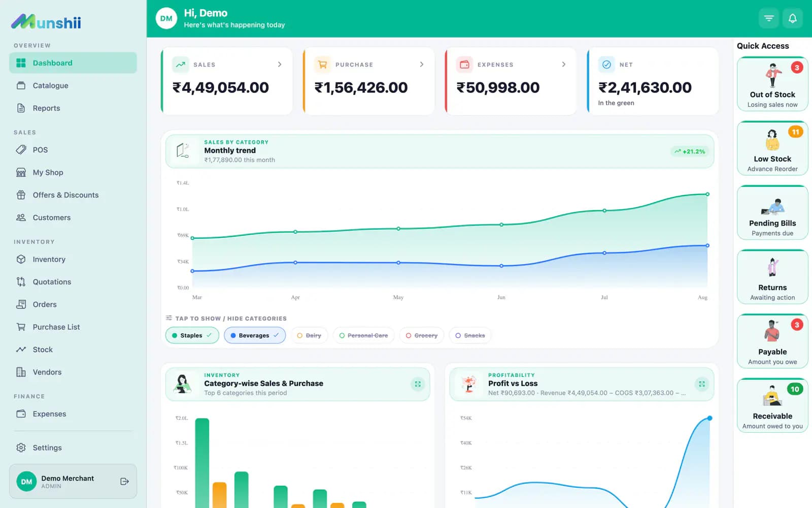
Task: Click the Aug data point on the green line
Action: tap(707, 194)
